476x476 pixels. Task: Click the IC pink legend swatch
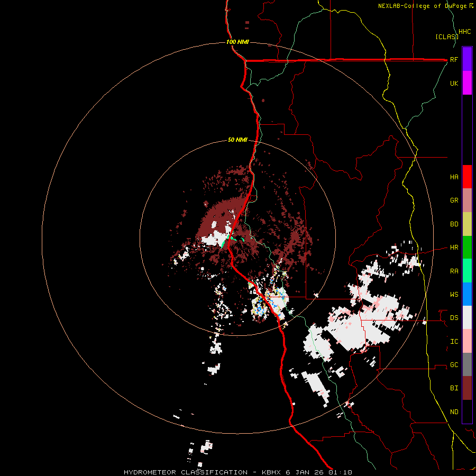[467, 341]
